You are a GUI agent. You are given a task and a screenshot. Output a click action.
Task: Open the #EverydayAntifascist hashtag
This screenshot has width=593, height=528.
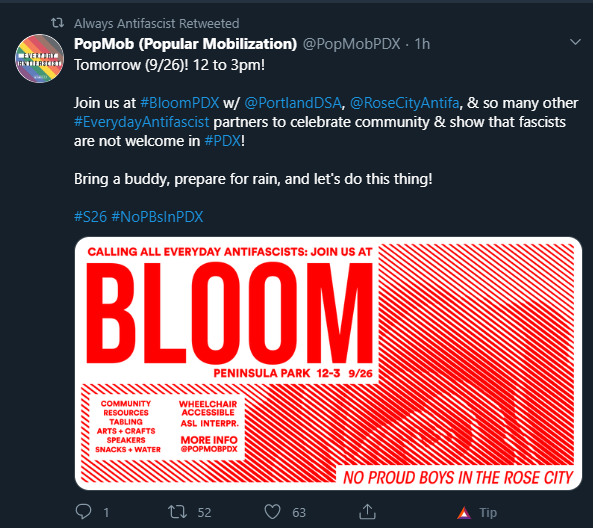coord(141,122)
